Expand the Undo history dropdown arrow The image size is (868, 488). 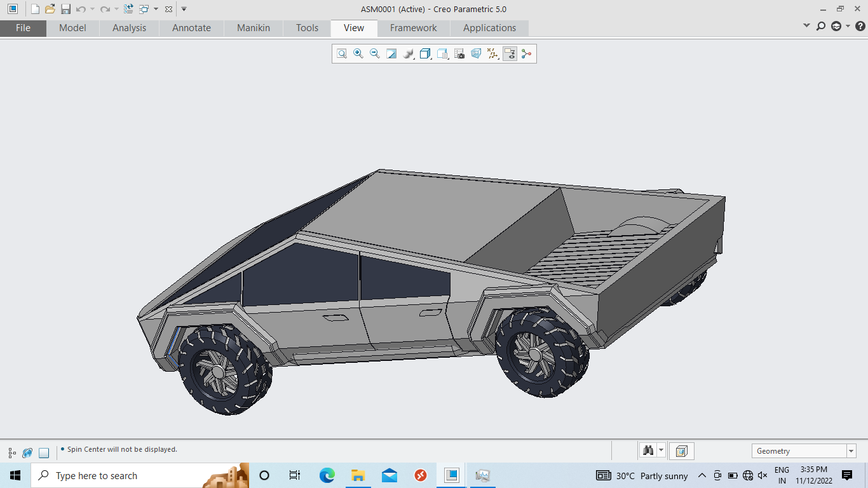pyautogui.click(x=92, y=9)
